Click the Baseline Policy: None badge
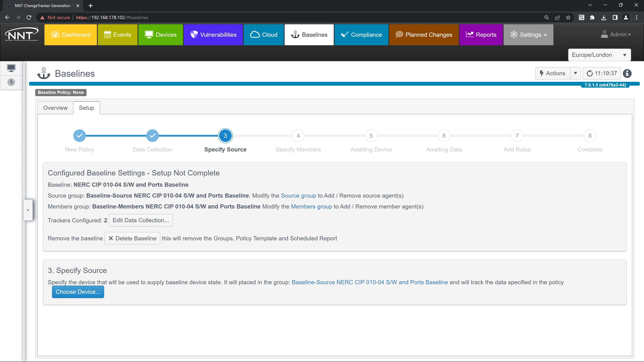The width and height of the screenshot is (644, 362). (61, 93)
